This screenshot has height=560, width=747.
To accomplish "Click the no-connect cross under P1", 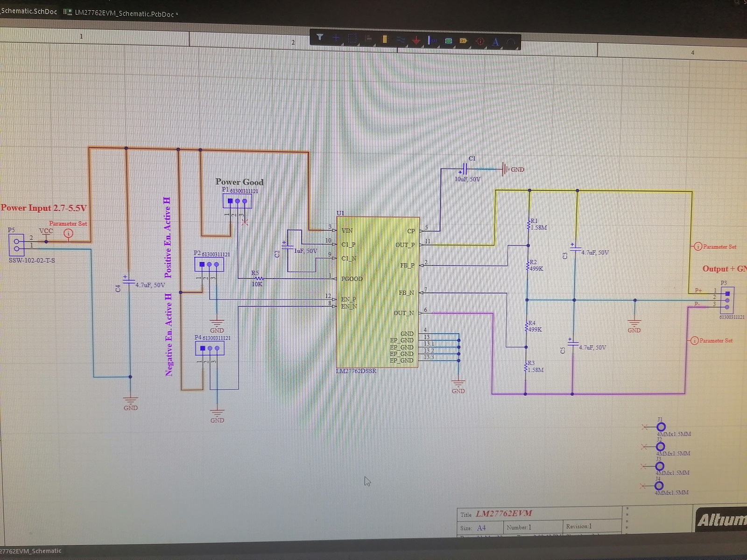I will (245, 222).
